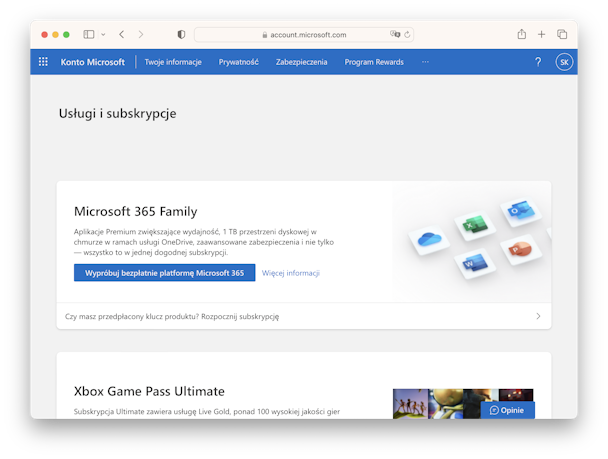This screenshot has height=459, width=608.
Task: Click the Xbox Game Pass Ultimate heading
Action: [149, 391]
